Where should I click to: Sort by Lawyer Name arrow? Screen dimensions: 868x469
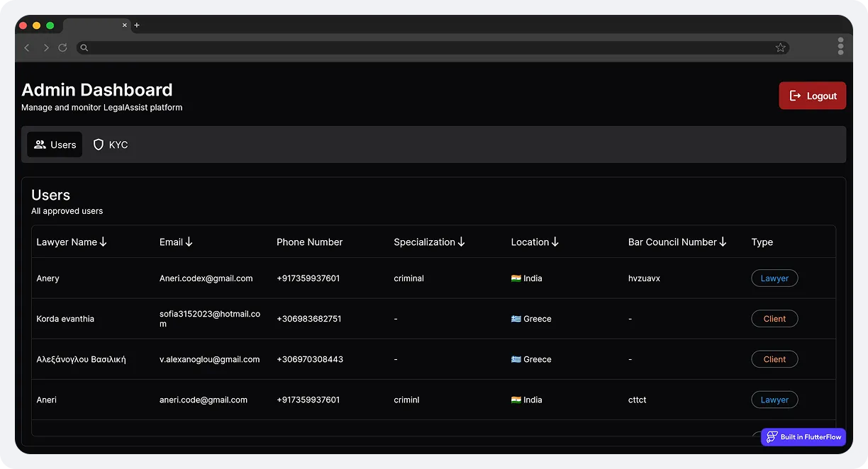tap(104, 242)
